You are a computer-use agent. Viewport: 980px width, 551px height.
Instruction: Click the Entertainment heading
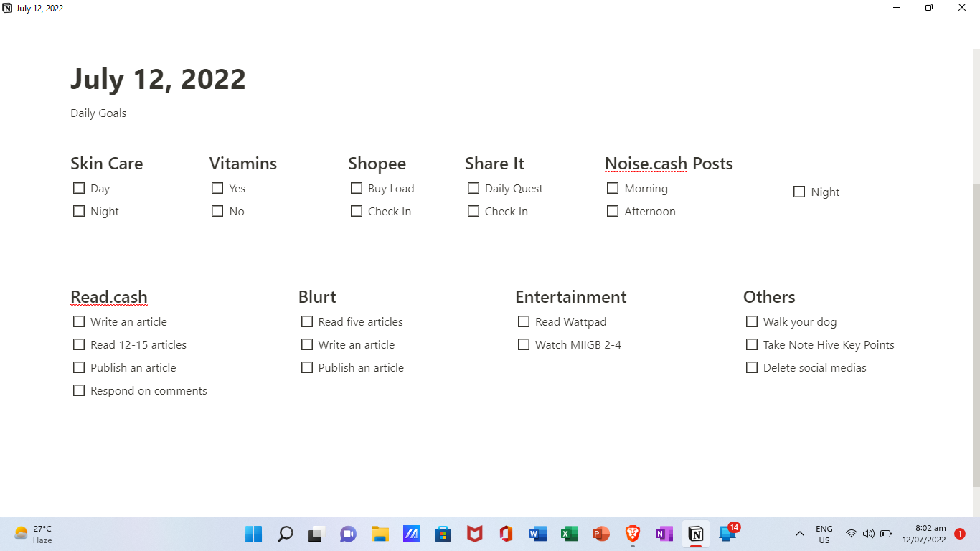[571, 297]
